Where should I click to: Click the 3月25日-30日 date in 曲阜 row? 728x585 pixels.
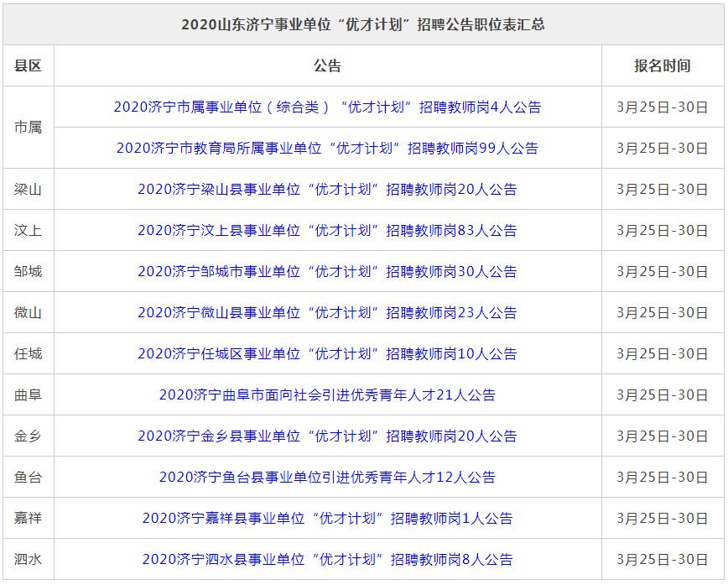(663, 395)
